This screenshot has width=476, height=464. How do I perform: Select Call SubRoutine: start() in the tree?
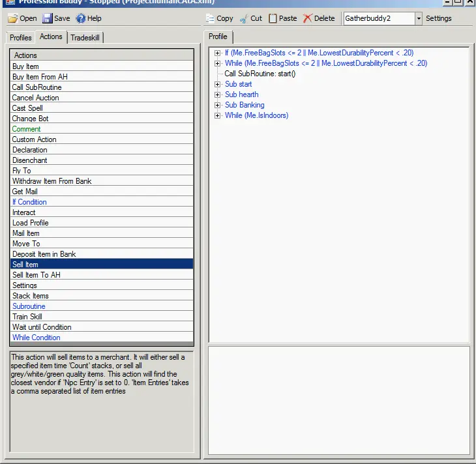[x=260, y=74]
